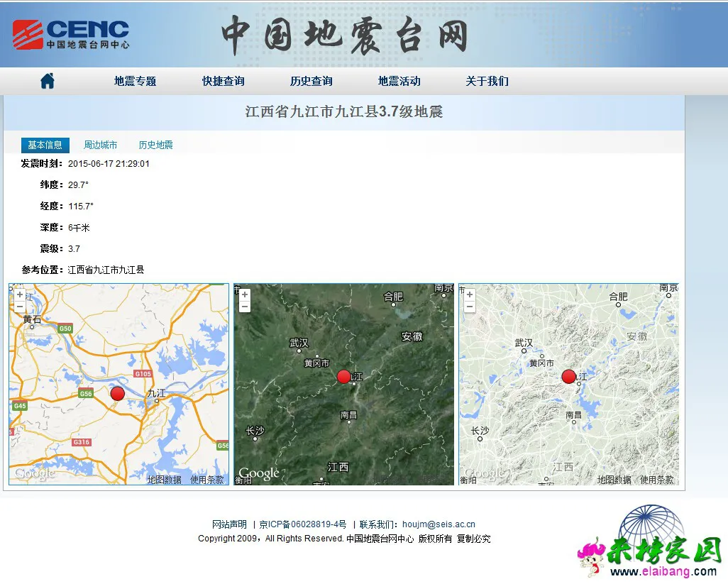This screenshot has width=728, height=584.
Task: Zoom in on the satellite map
Action: [245, 294]
